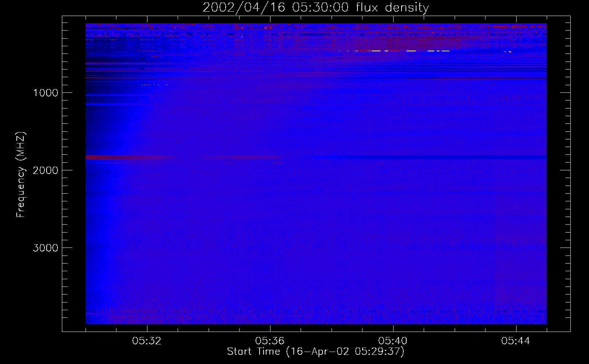
Task: Click the '05:44' time axis label
Action: click(516, 341)
